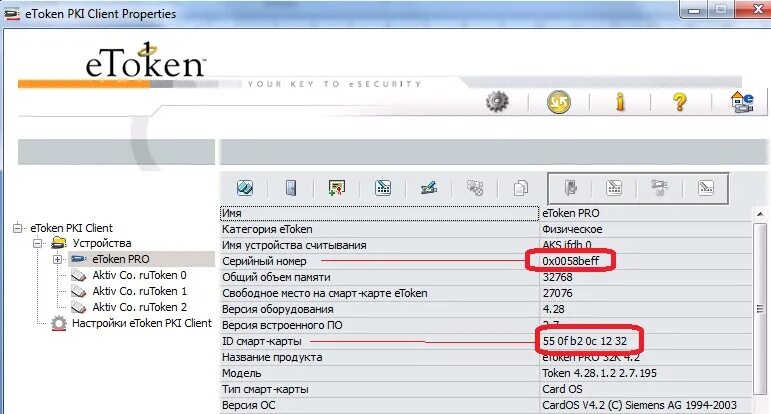The image size is (771, 414).
Task: Select Aktiv Co. ruToken 1 in tree
Action: click(x=139, y=291)
